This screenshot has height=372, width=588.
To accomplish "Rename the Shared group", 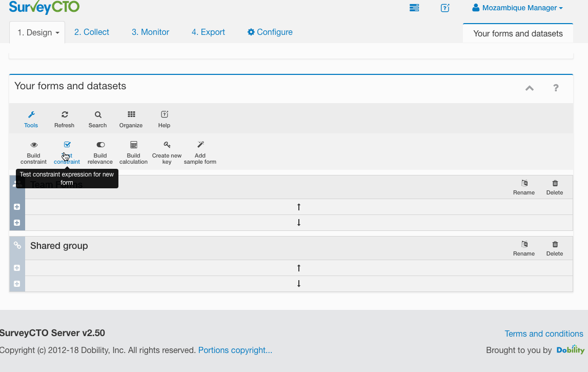I will [x=524, y=248].
